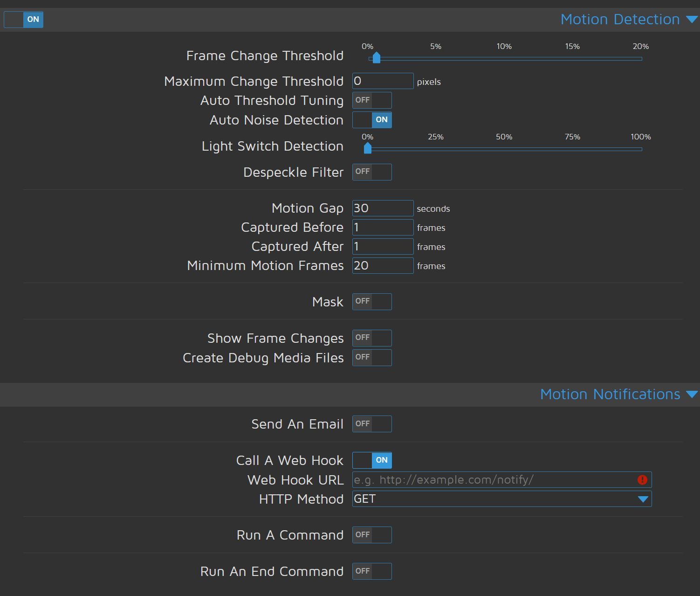700x596 pixels.
Task: Enable Show Frame Changes
Action: coord(372,338)
